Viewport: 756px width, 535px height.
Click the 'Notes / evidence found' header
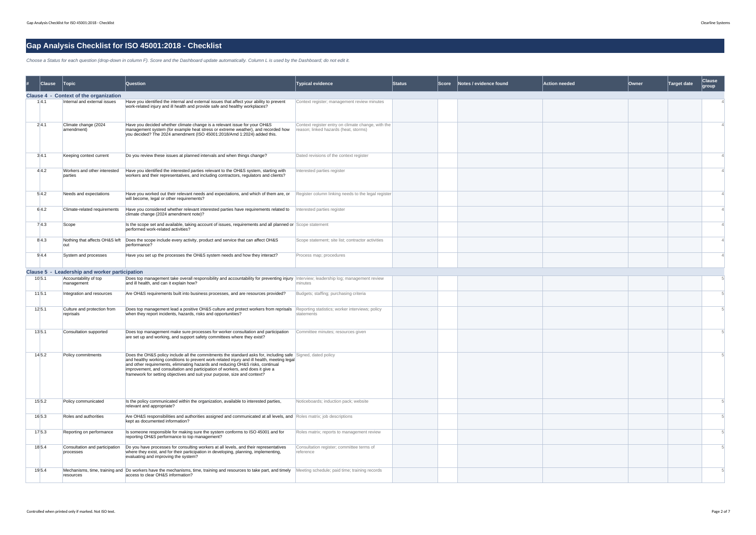(500, 84)
